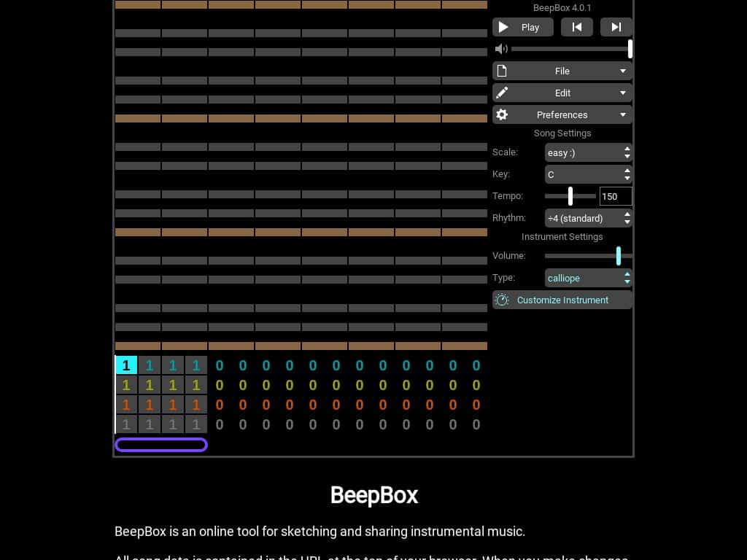Select cyan channel fifth bar showing 0

click(x=219, y=365)
